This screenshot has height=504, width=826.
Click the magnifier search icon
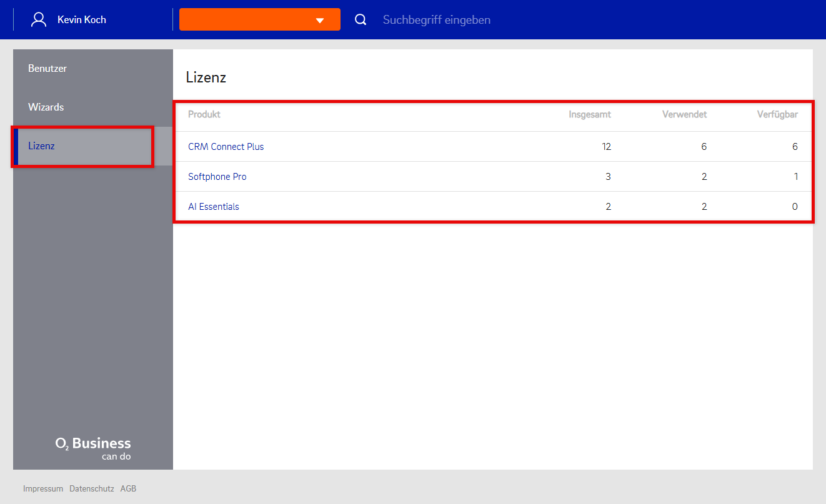(x=361, y=19)
